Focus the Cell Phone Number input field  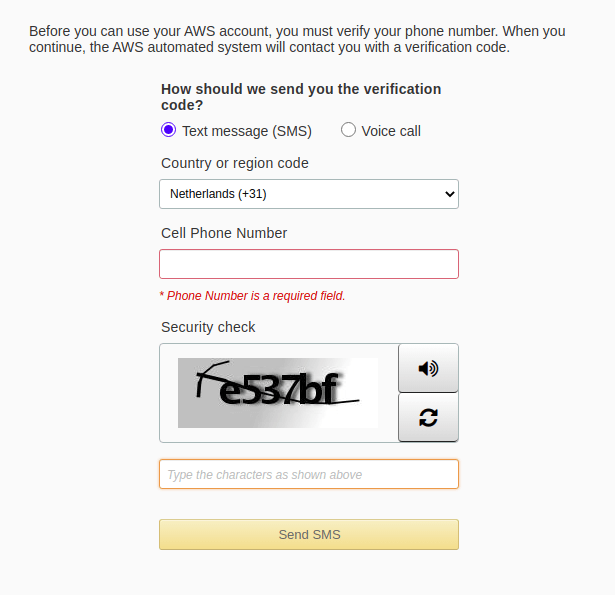pyautogui.click(x=308, y=264)
